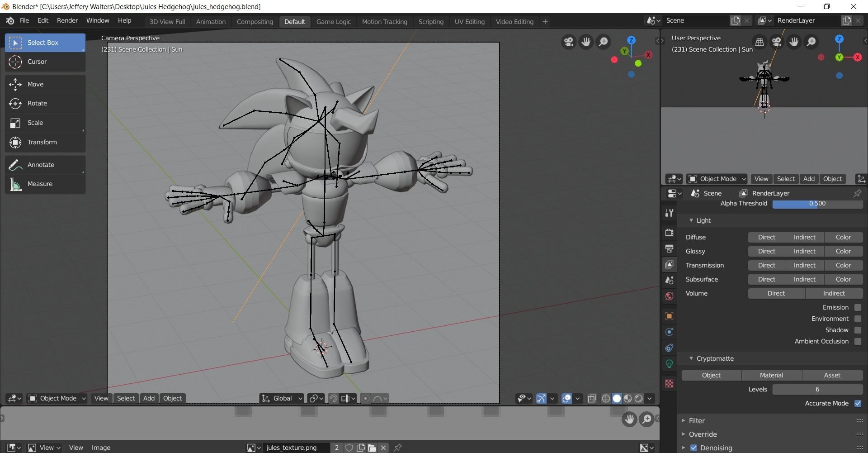Switch to rendered viewport shading
Screen dimensions: 868x453
(639, 398)
